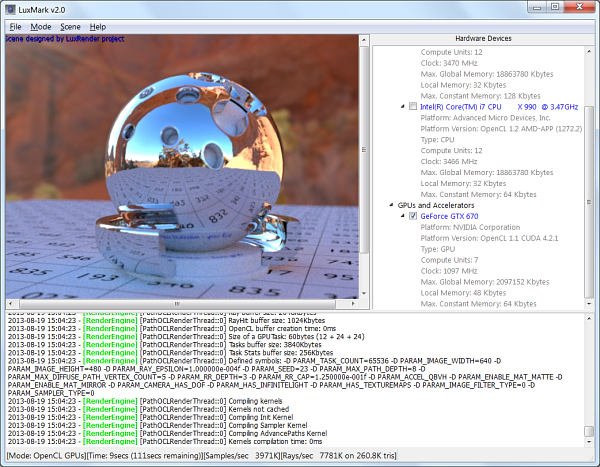
Task: Click render view horizontal scrollbar right arrow
Action: pyautogui.click(x=353, y=304)
